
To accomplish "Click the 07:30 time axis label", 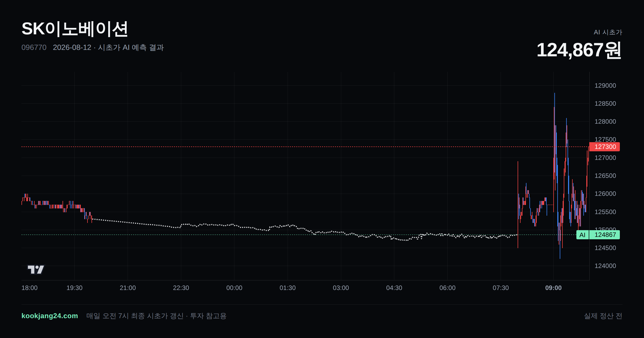I will click(500, 288).
